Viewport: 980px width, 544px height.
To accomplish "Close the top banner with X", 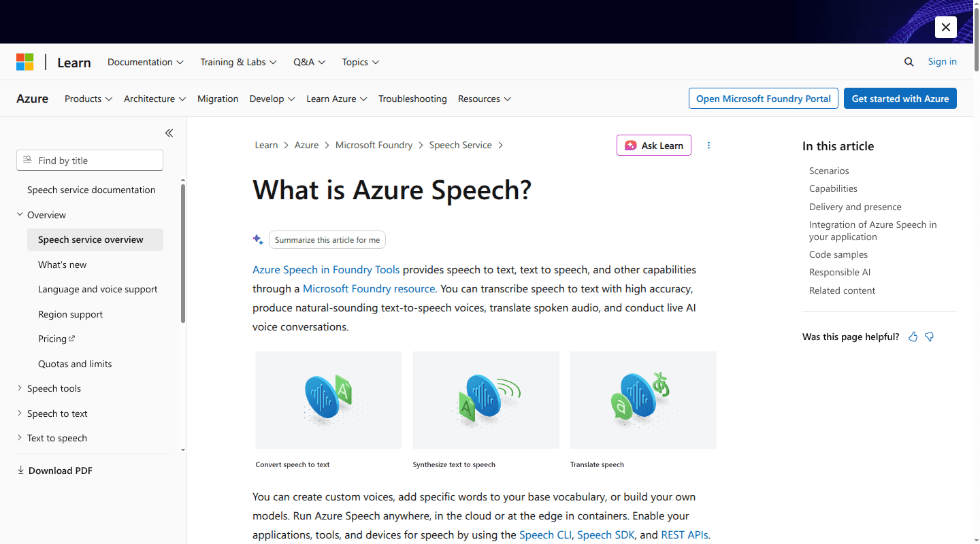I will click(946, 27).
